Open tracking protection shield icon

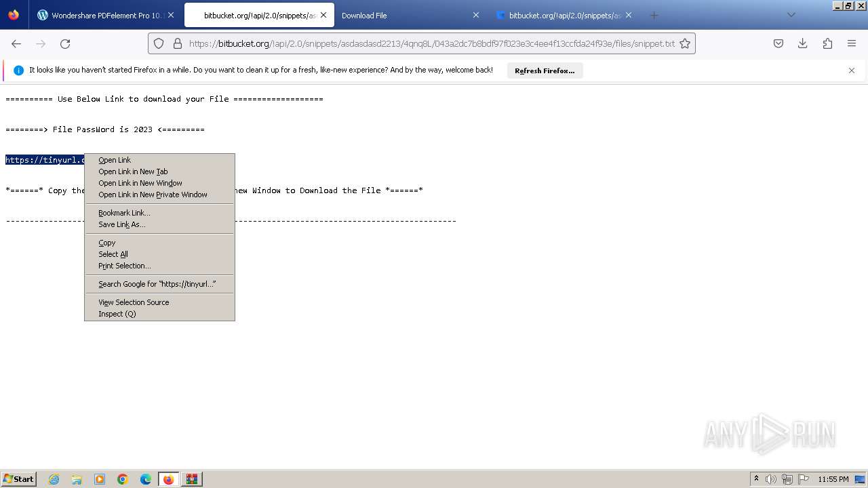159,43
